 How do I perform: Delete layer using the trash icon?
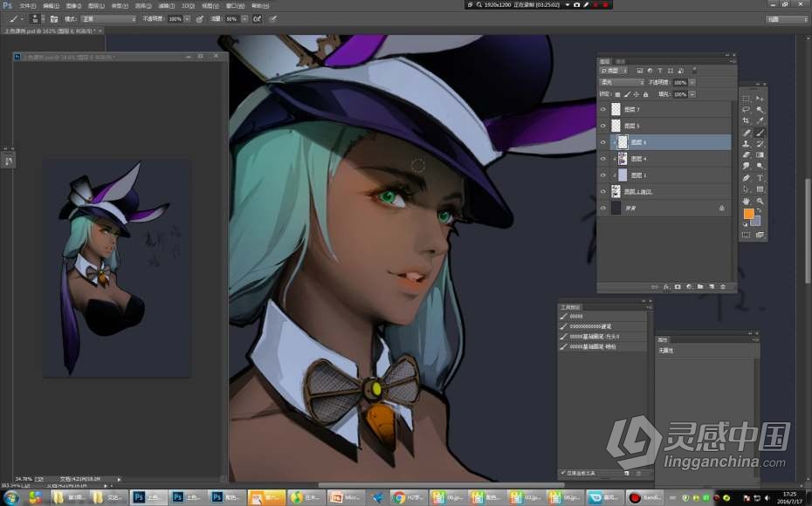click(723, 287)
